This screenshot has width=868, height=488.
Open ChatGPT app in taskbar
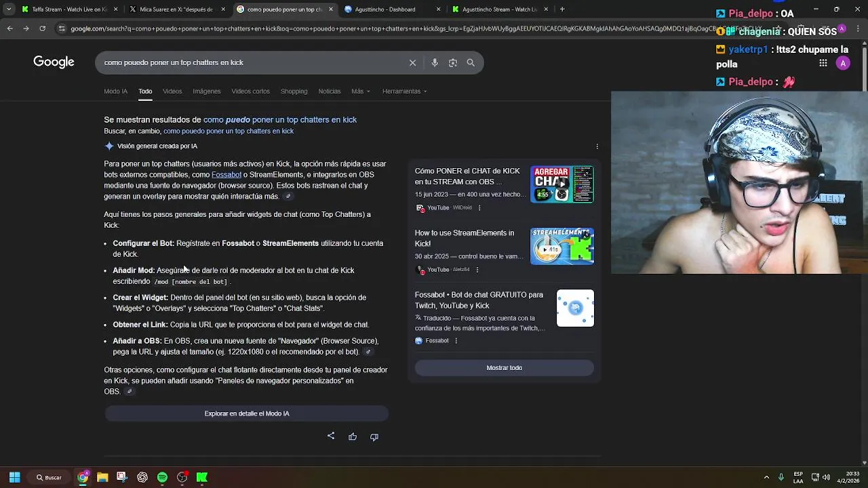click(x=142, y=477)
